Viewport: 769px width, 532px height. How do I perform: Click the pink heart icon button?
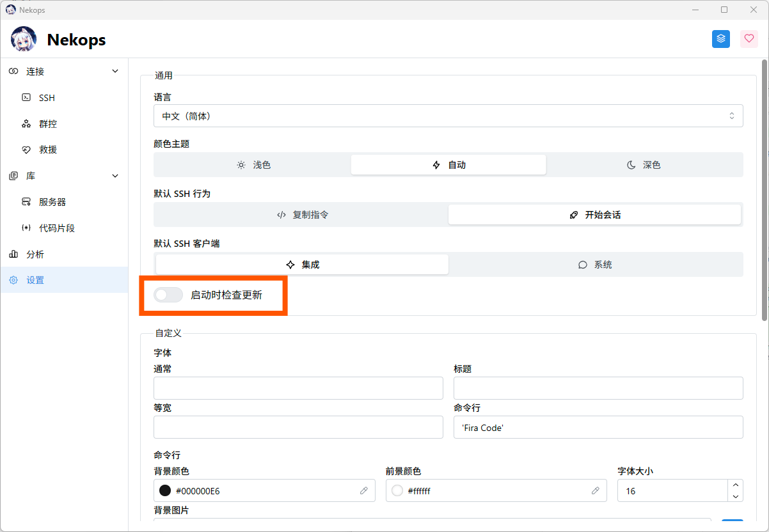point(749,39)
